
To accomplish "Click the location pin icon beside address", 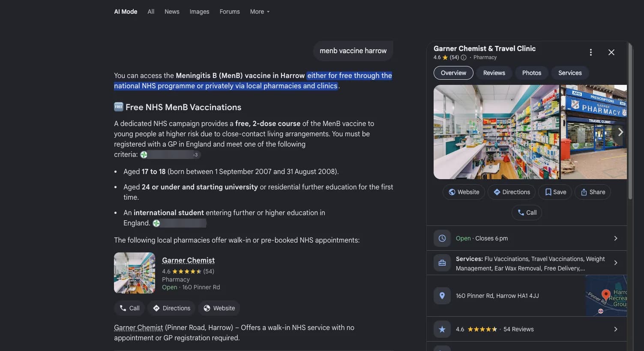I will pyautogui.click(x=442, y=296).
